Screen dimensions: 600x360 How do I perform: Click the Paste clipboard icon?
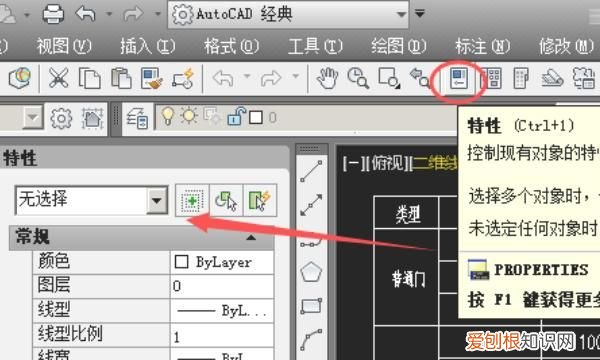[121, 78]
